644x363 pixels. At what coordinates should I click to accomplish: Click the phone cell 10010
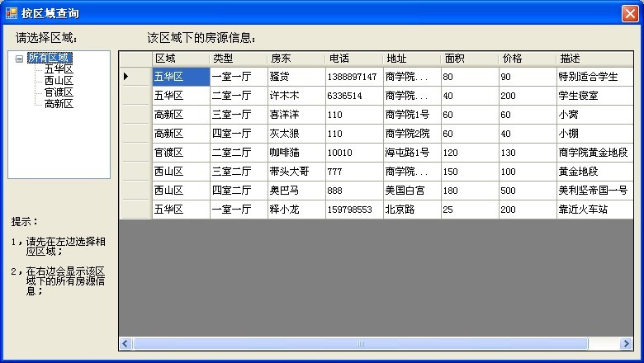coord(354,153)
